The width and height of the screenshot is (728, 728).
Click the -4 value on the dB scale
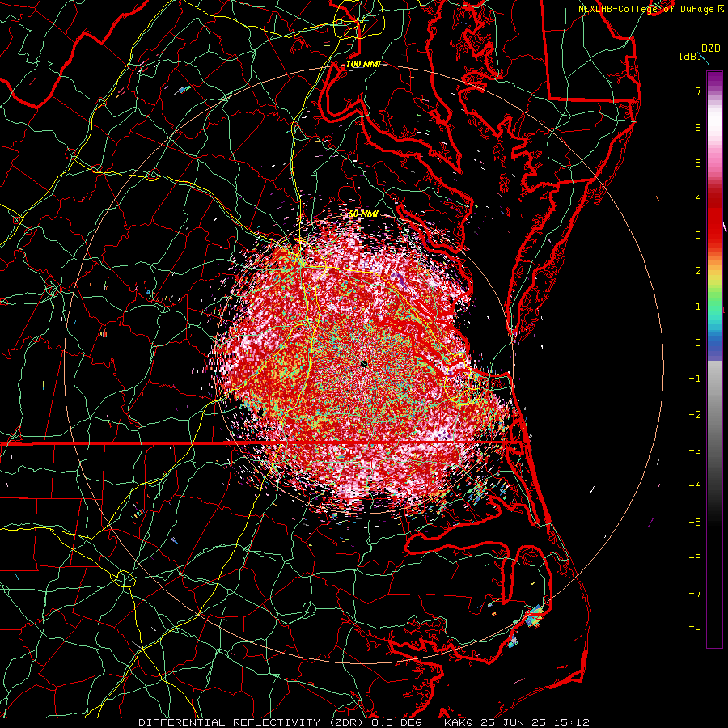(x=695, y=486)
